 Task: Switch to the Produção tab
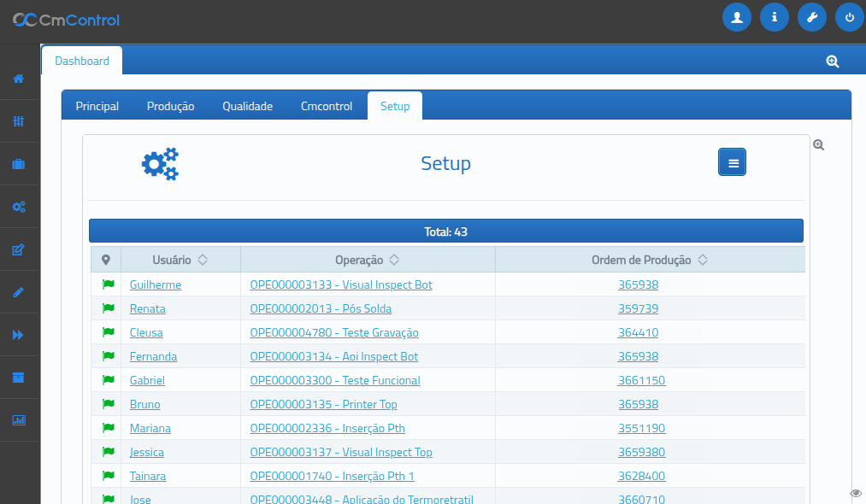pos(170,106)
